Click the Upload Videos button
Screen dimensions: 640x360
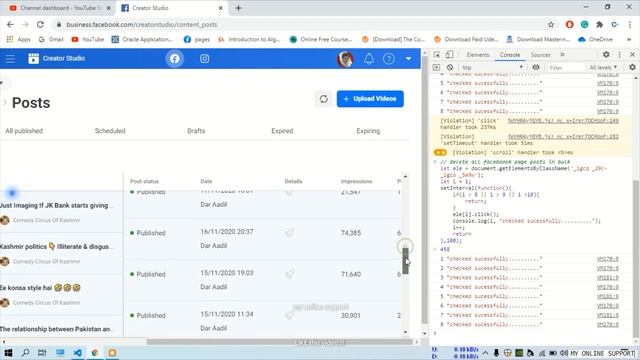point(370,99)
